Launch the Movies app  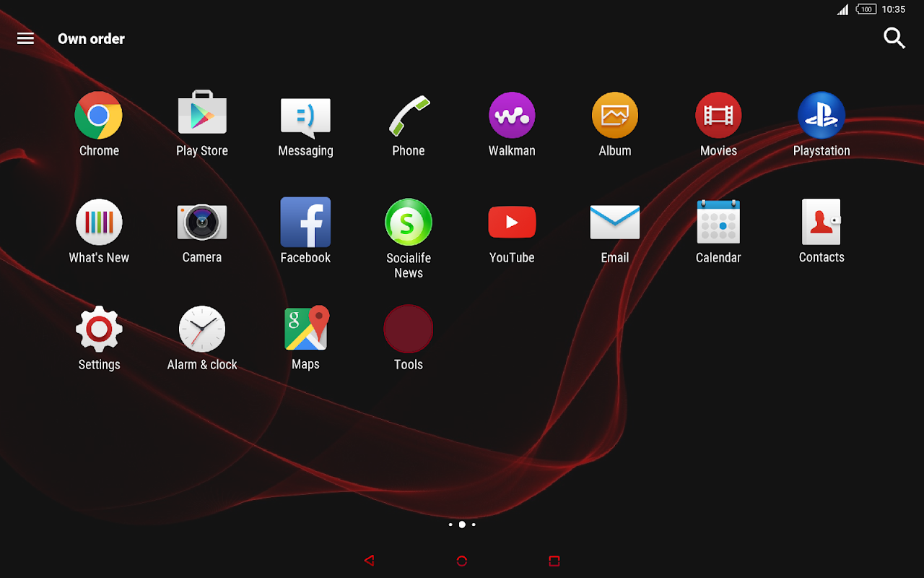(718, 115)
